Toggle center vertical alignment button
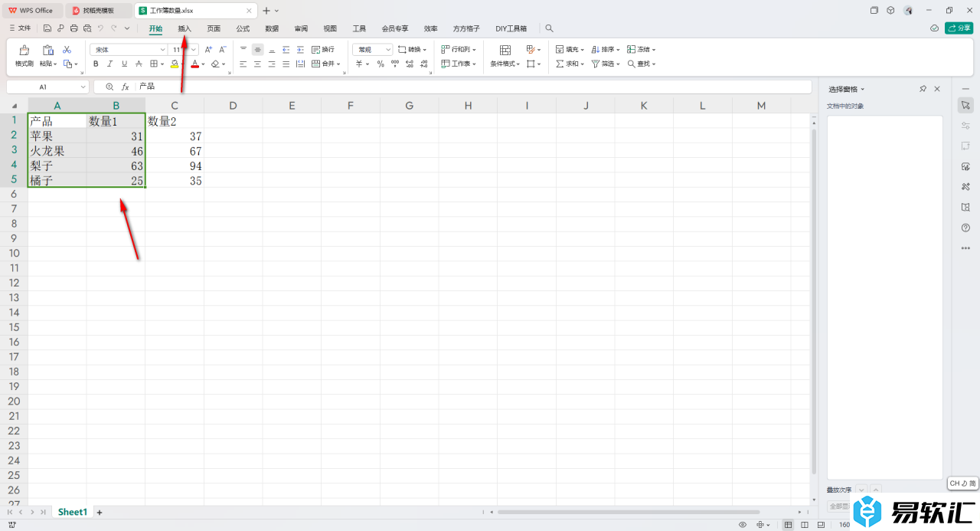This screenshot has width=980, height=531. point(257,49)
